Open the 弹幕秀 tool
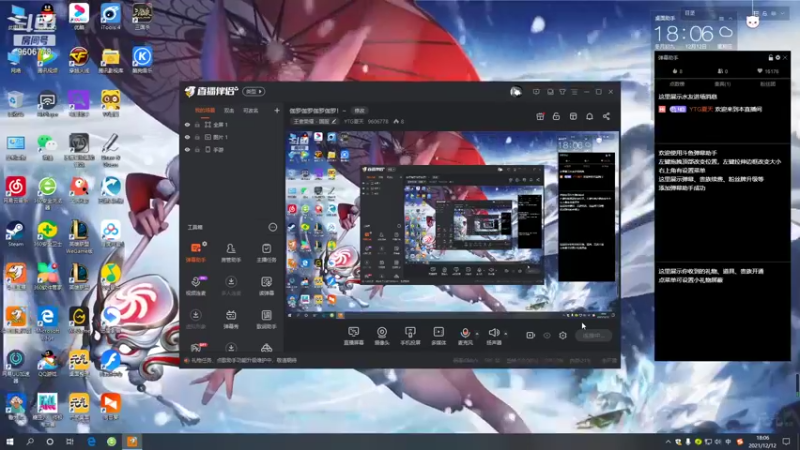 (231, 319)
